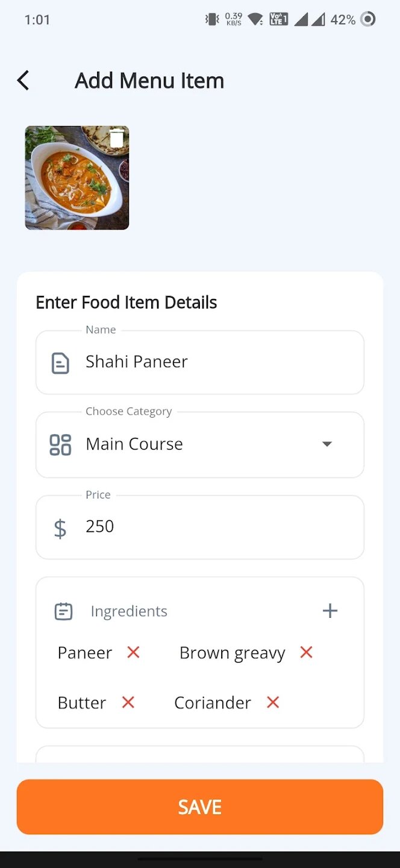Save the menu item
Screen dimensions: 400x868
click(200, 807)
